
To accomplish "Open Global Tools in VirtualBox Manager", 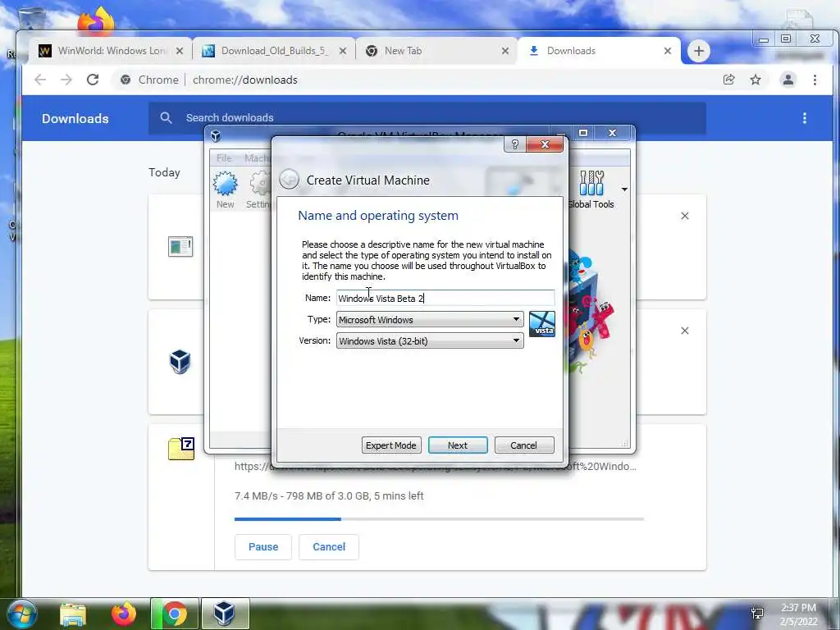I will click(x=591, y=189).
